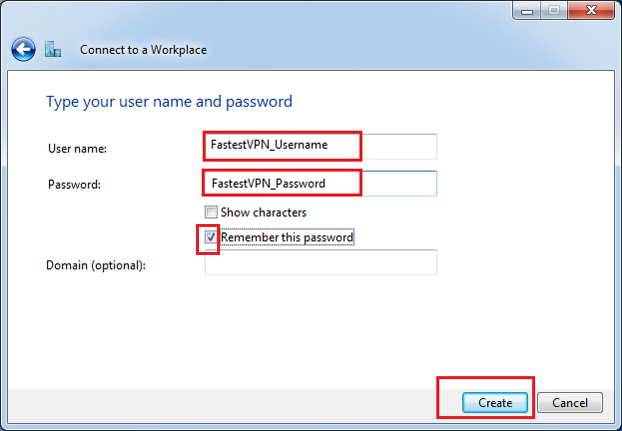Screen dimensions: 622x431
Task: Click the Domain (optional): label
Action: pos(96,265)
